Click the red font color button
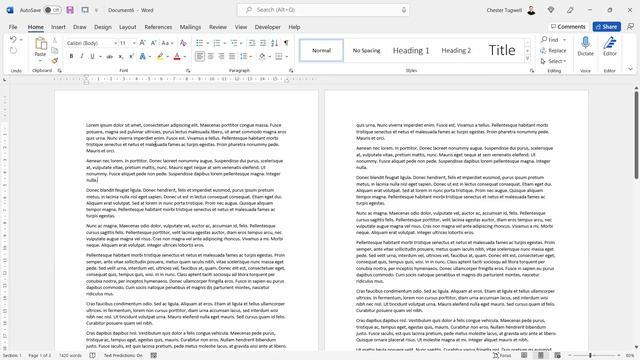The width and height of the screenshot is (640, 360). click(177, 56)
